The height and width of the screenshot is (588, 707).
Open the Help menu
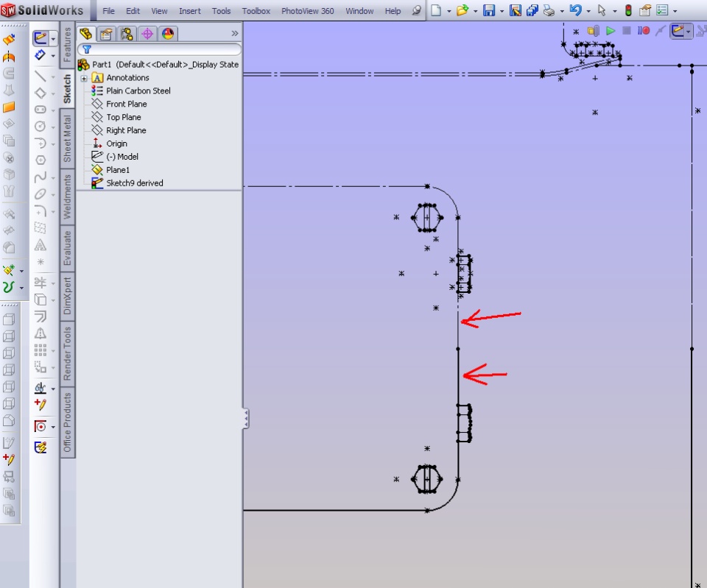tap(393, 11)
